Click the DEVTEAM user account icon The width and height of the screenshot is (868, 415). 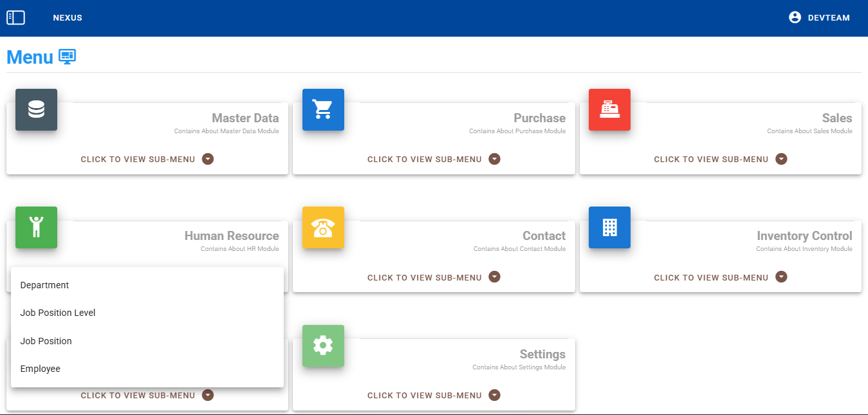(795, 17)
